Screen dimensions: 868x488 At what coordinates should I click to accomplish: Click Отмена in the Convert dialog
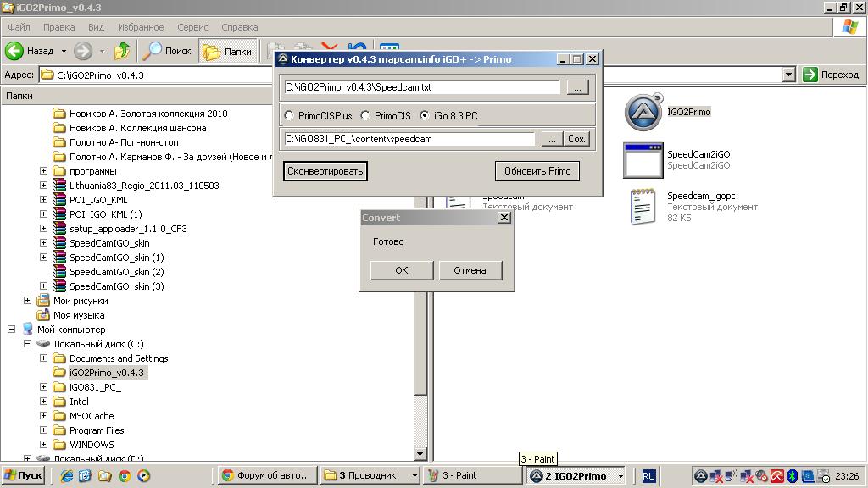pos(470,270)
